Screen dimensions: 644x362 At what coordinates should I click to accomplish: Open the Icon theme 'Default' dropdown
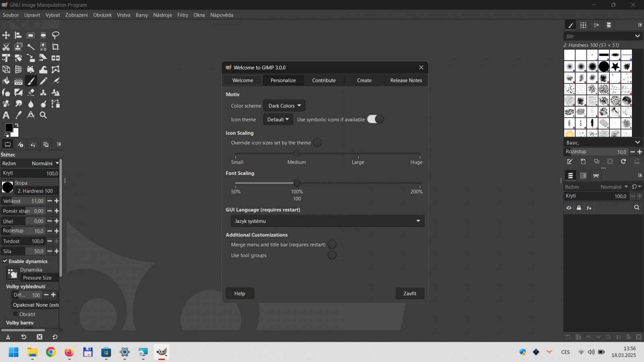click(x=278, y=119)
